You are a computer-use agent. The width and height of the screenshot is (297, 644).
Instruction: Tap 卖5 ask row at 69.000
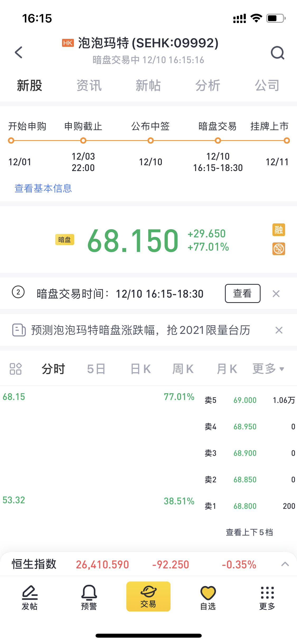tap(250, 400)
